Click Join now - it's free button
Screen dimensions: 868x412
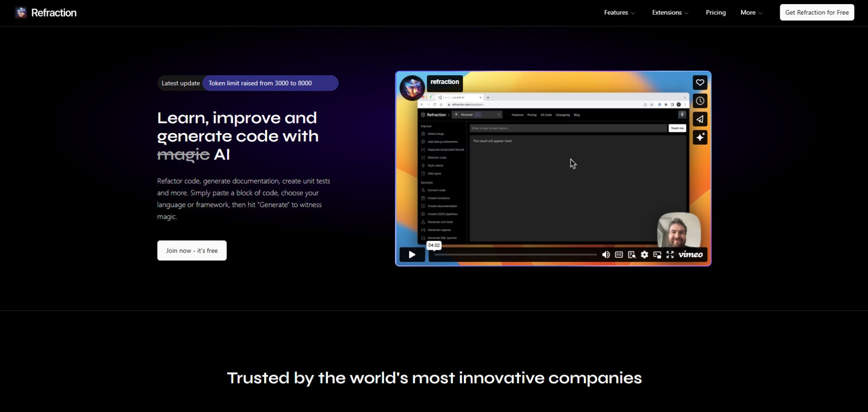[x=192, y=251]
